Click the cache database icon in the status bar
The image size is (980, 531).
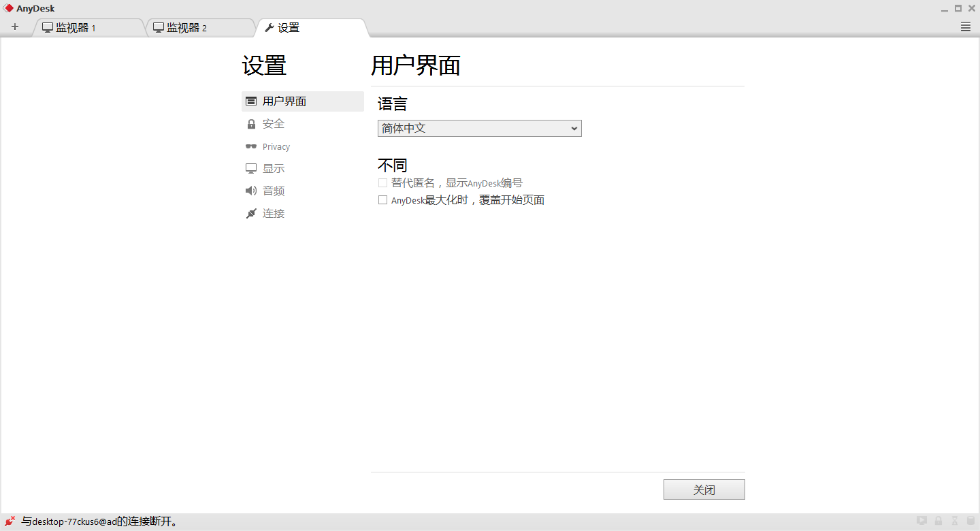[x=970, y=520]
